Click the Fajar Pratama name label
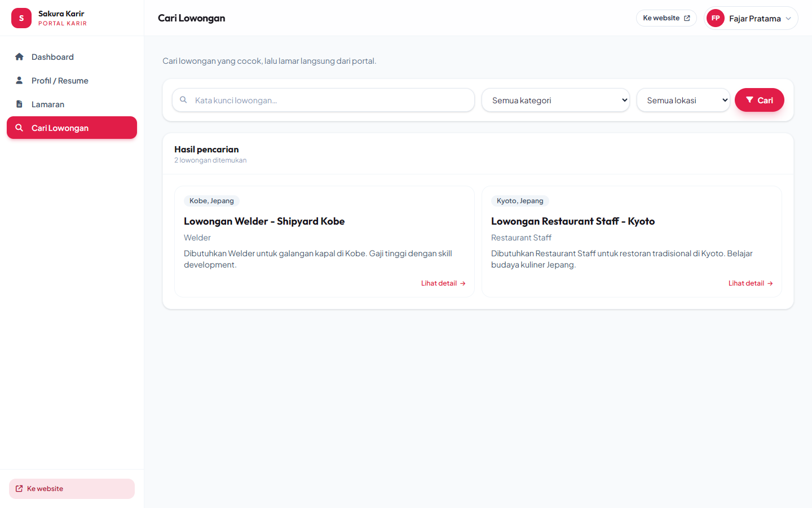 (x=755, y=19)
